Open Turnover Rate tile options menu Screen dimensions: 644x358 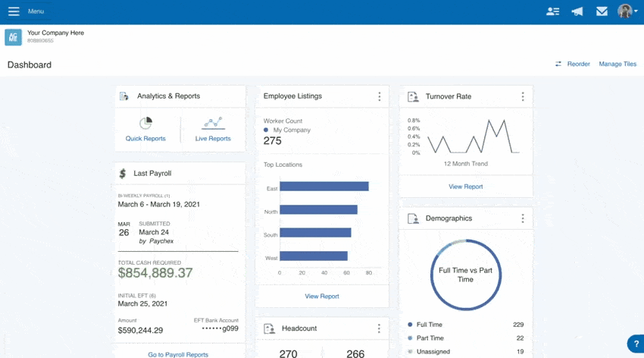(x=523, y=97)
